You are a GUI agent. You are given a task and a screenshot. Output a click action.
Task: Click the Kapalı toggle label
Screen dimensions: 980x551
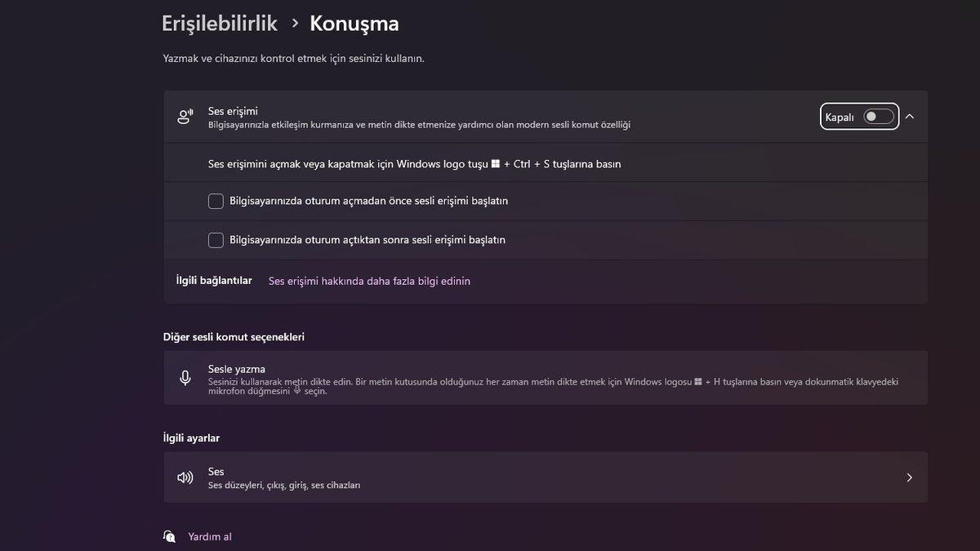click(x=838, y=116)
